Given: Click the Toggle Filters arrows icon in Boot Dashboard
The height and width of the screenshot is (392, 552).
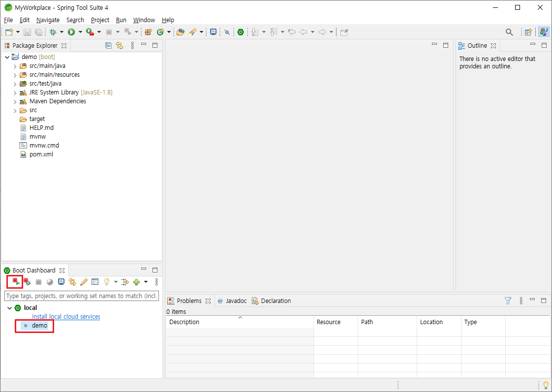Looking at the screenshot, I should pyautogui.click(x=124, y=282).
